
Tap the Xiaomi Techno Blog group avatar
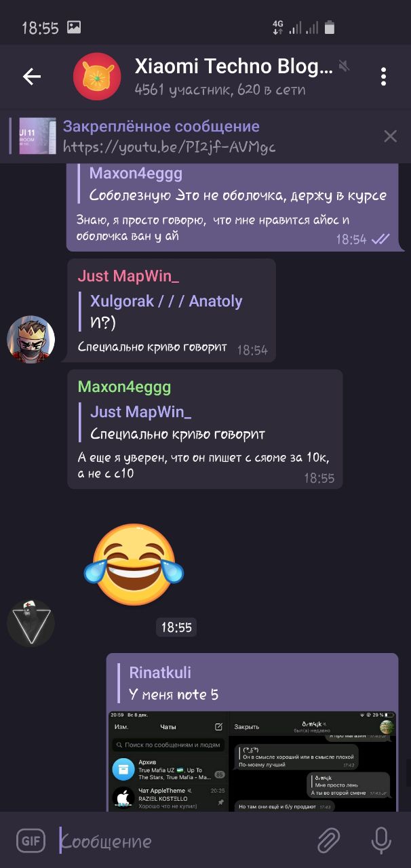click(x=97, y=77)
